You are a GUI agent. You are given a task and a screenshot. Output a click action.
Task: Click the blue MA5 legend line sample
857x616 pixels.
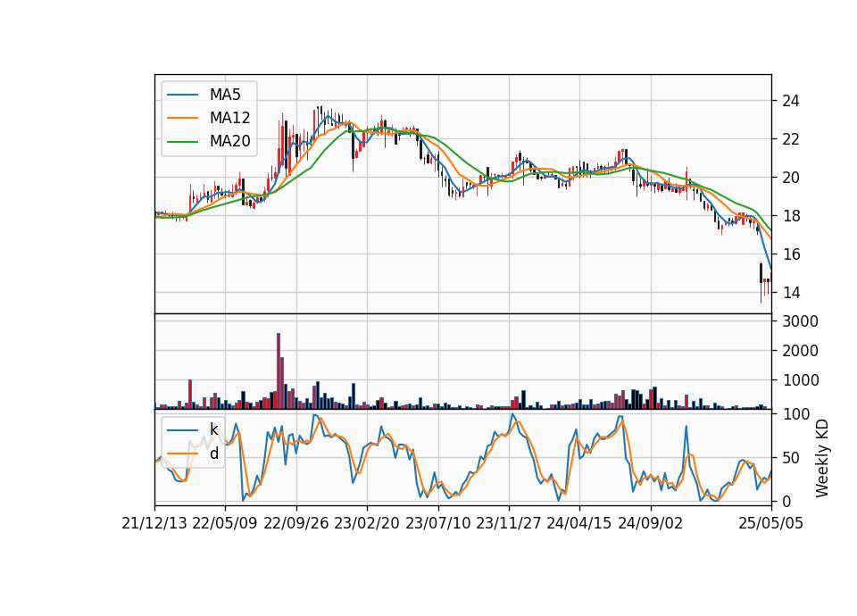tap(182, 95)
